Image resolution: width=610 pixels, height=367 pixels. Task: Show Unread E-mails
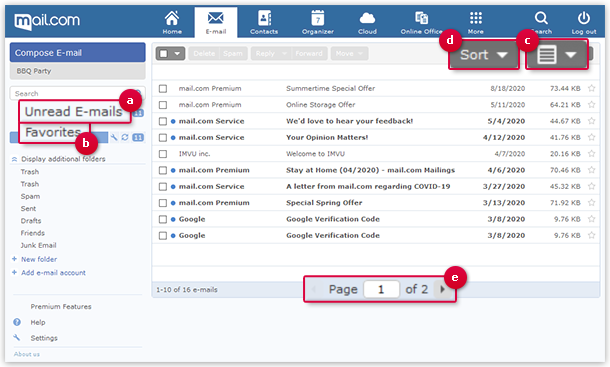tap(74, 112)
